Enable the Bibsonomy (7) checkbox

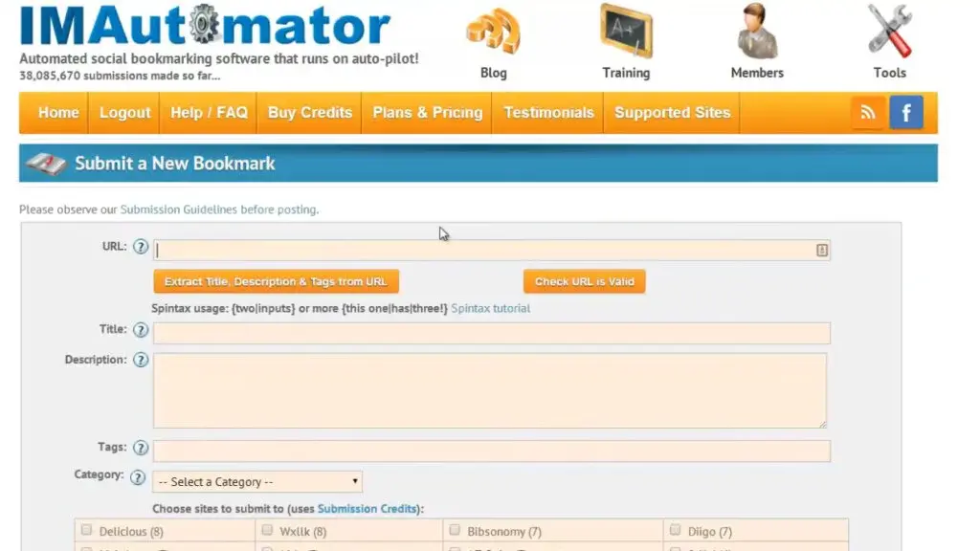pos(455,530)
